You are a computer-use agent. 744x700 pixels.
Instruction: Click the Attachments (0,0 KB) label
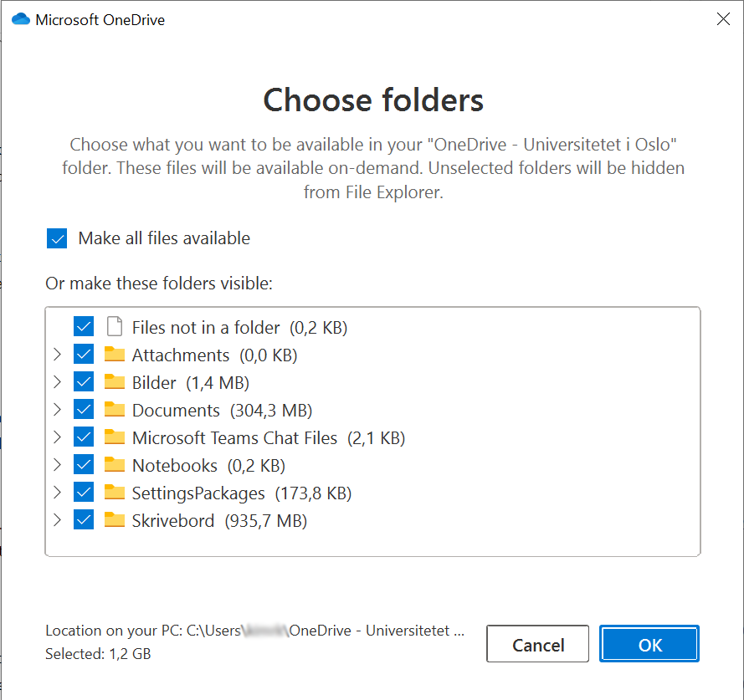[214, 355]
